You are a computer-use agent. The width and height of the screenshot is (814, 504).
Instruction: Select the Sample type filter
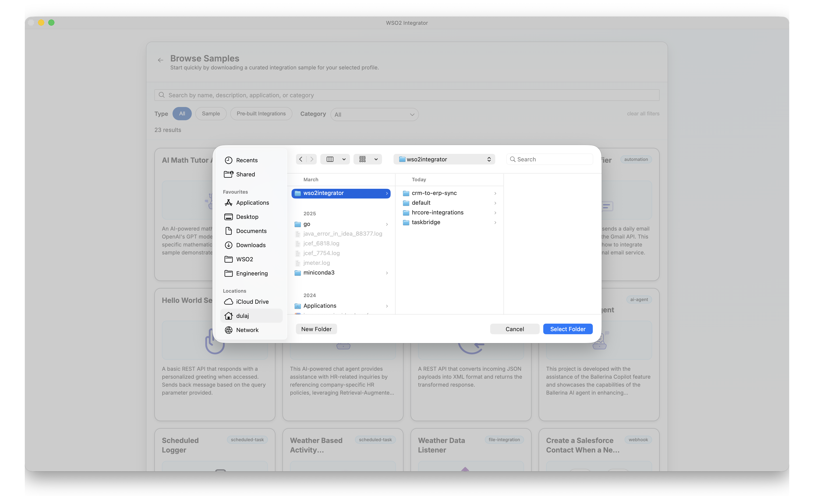pyautogui.click(x=211, y=114)
